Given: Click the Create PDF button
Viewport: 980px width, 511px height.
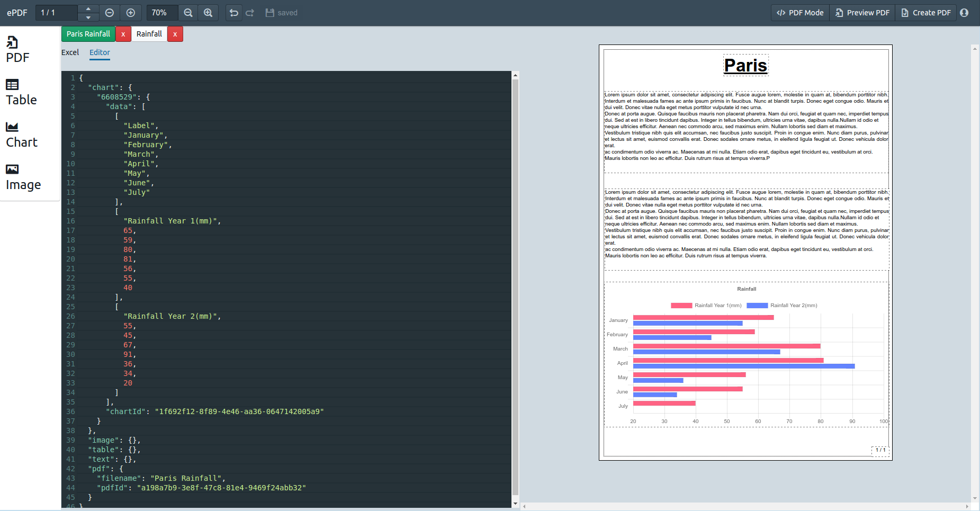Looking at the screenshot, I should pos(926,13).
